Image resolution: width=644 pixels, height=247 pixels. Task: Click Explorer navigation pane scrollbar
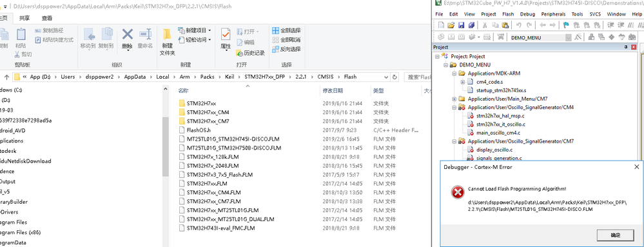(166, 147)
